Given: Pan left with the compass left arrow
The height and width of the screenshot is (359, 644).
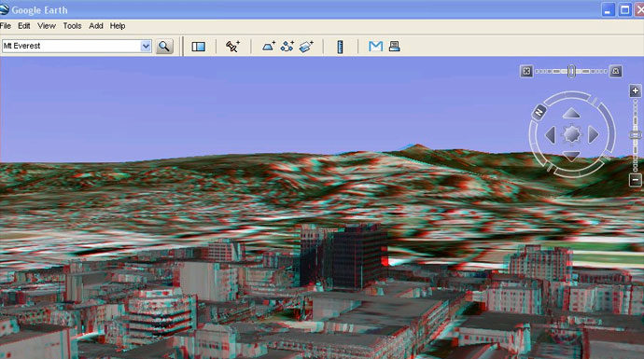Looking at the screenshot, I should (551, 134).
